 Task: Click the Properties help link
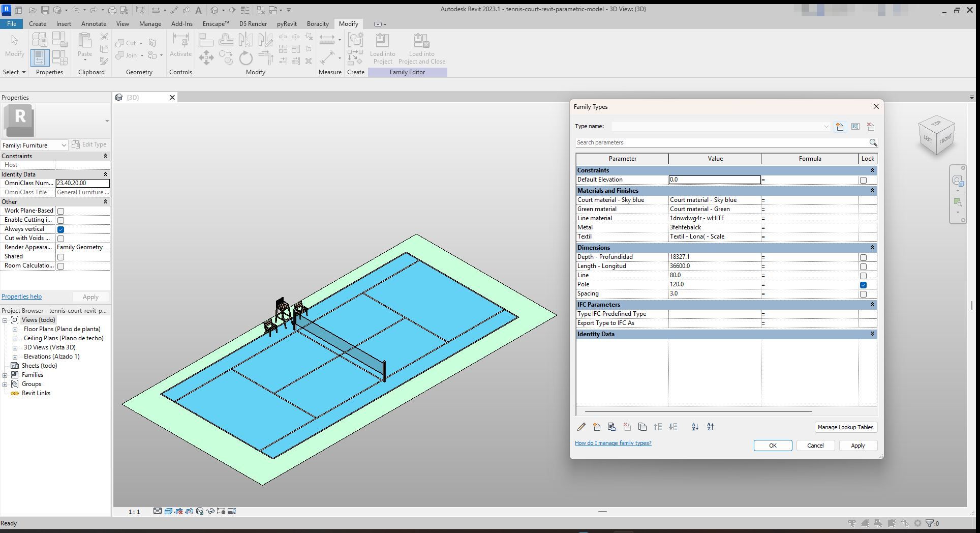pyautogui.click(x=21, y=297)
